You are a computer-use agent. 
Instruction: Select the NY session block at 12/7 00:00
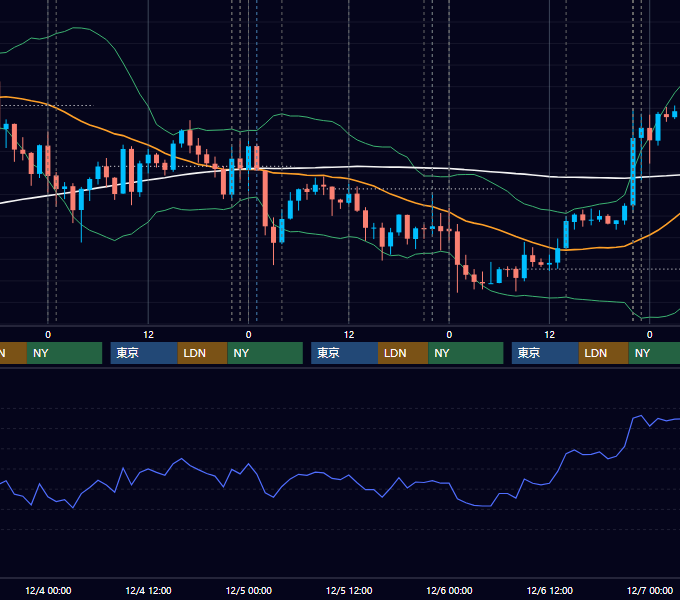(654, 353)
